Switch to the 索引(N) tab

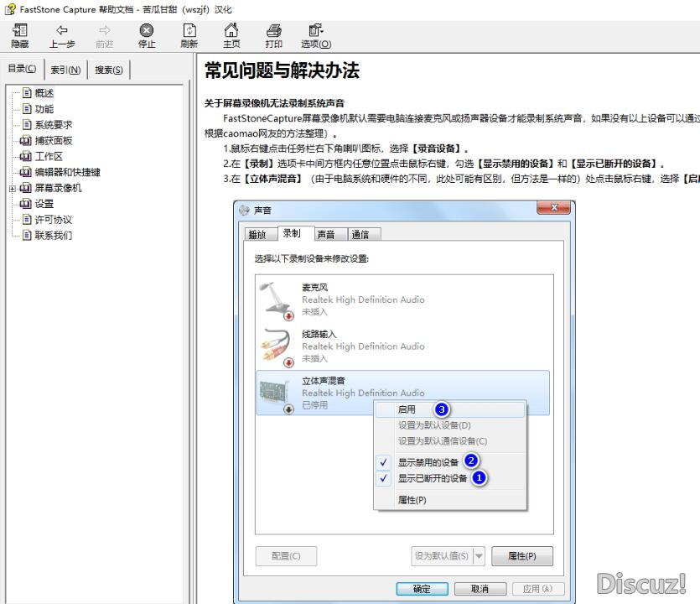point(65,70)
